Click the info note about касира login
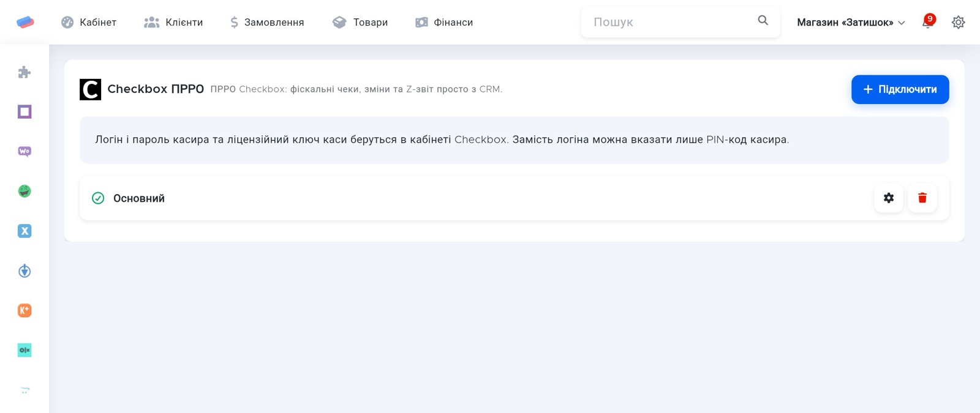This screenshot has height=413, width=980. [x=514, y=140]
